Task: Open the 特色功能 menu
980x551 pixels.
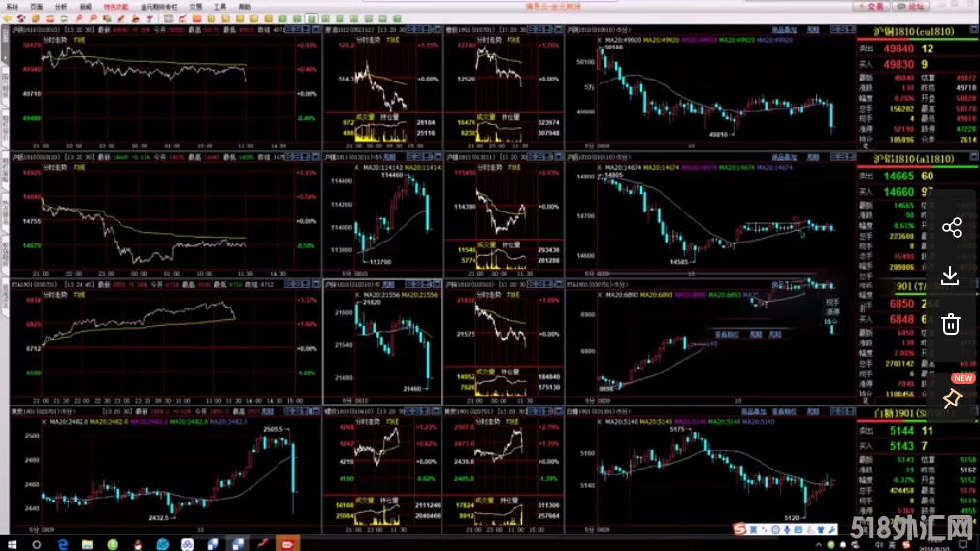Action: pos(115,6)
